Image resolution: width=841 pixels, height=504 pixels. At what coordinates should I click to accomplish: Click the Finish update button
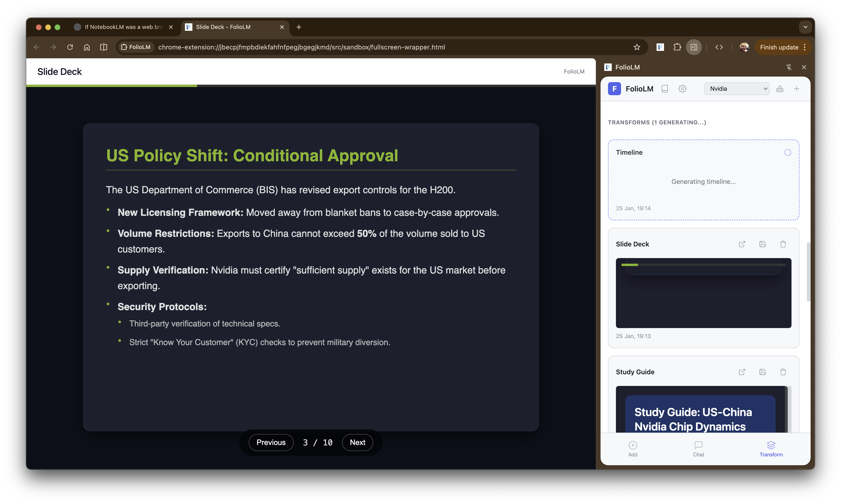[x=780, y=47]
